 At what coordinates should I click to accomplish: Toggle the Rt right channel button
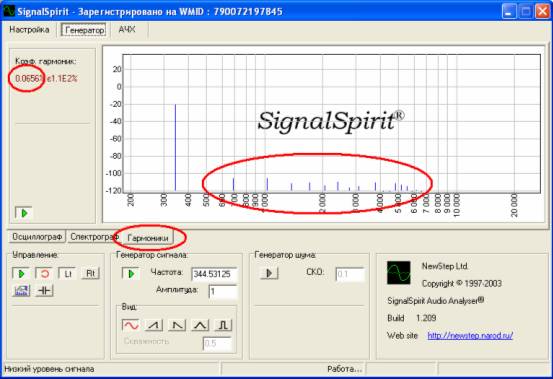91,274
